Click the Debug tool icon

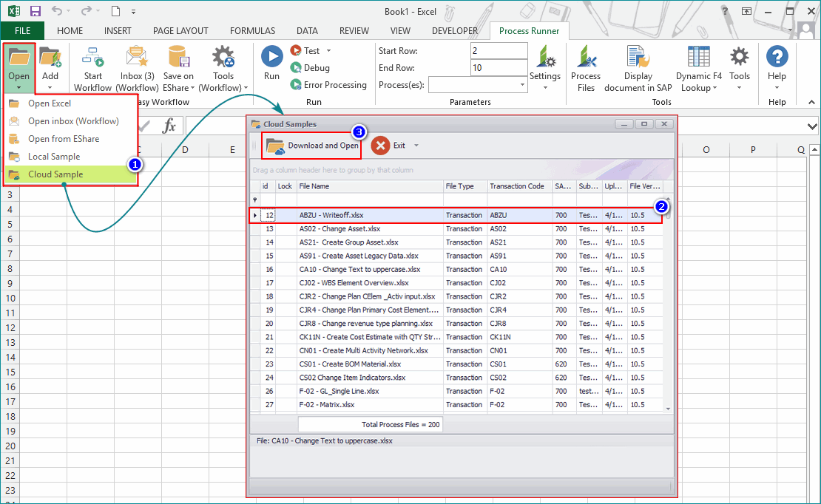coord(296,67)
